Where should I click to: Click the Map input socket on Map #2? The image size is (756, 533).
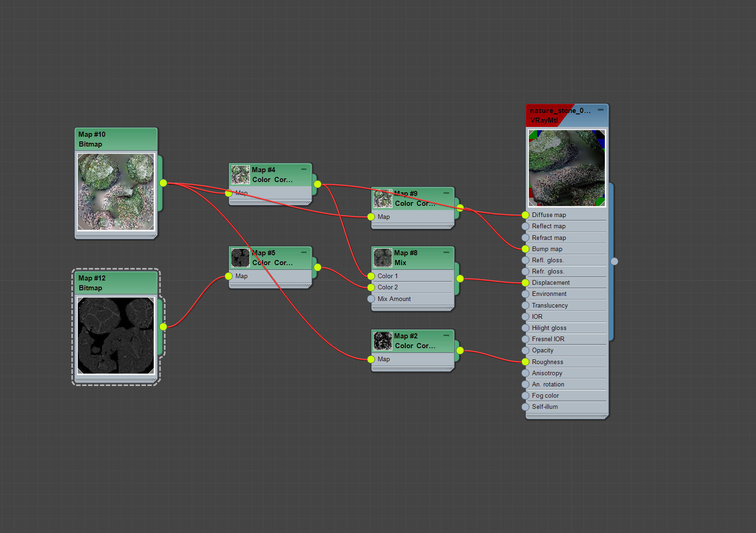pyautogui.click(x=371, y=359)
